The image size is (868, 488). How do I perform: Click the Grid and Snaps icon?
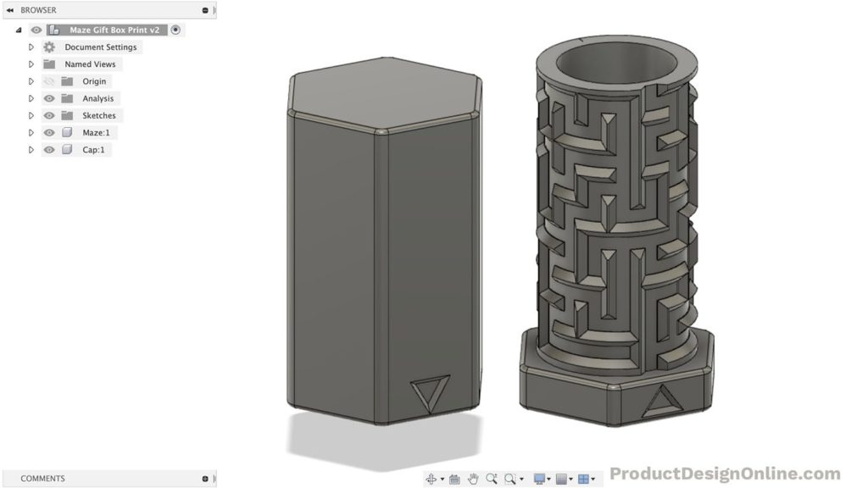(x=561, y=480)
